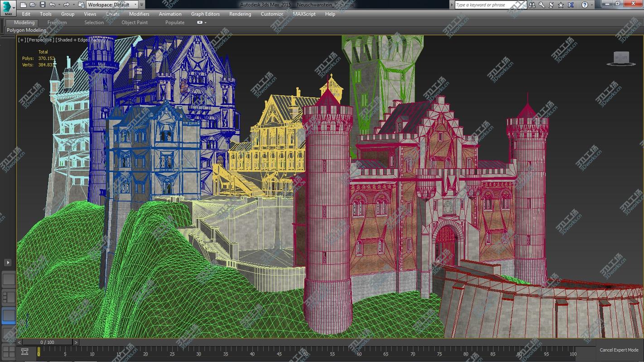Open the Help menu
This screenshot has width=644, height=362.
pos(330,14)
